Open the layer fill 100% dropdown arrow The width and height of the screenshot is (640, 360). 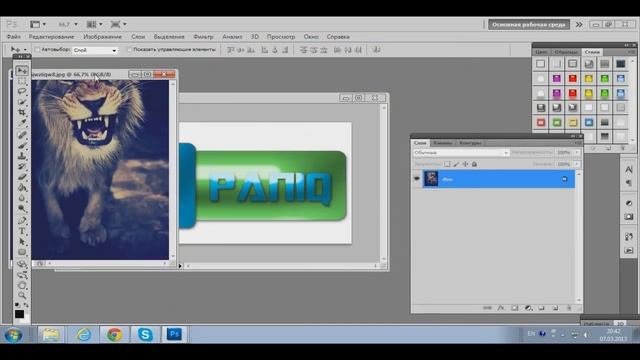[x=577, y=164]
